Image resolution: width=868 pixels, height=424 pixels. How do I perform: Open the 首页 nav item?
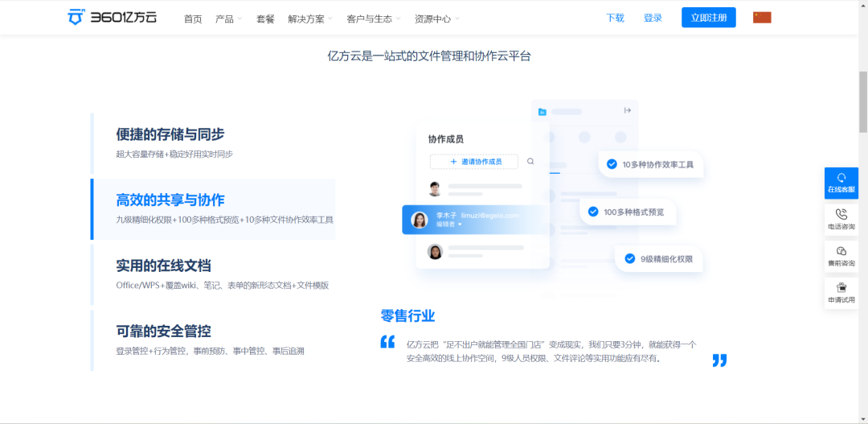click(193, 19)
